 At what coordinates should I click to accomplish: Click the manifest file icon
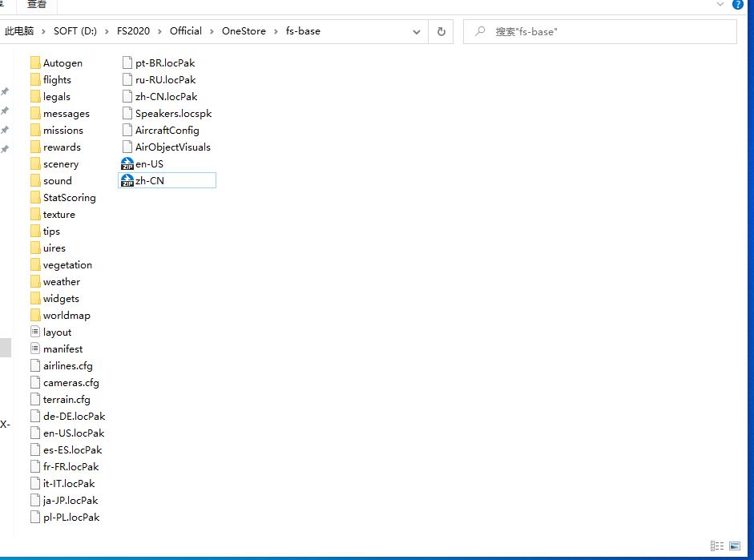[35, 349]
